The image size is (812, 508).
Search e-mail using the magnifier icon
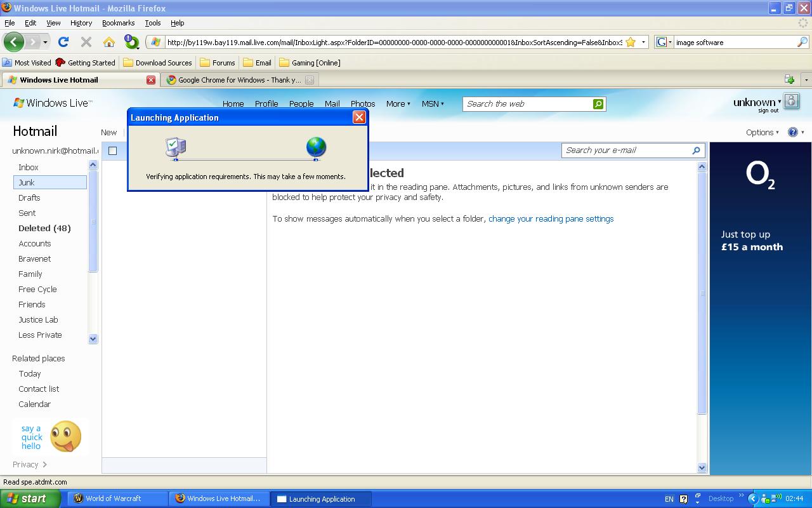click(x=696, y=150)
